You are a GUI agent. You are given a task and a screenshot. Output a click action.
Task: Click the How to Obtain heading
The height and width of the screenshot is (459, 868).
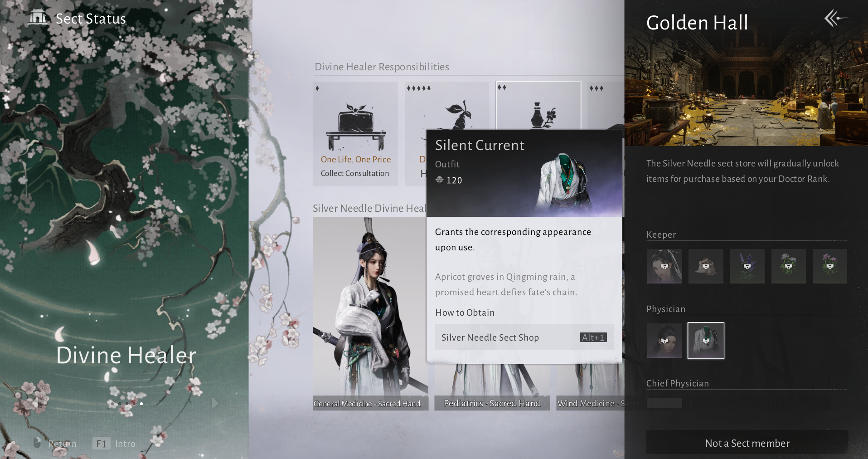465,313
